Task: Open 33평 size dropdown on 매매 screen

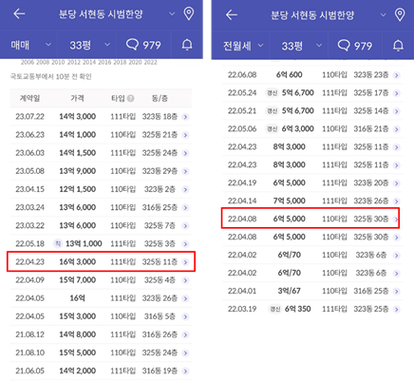Action: click(x=89, y=45)
